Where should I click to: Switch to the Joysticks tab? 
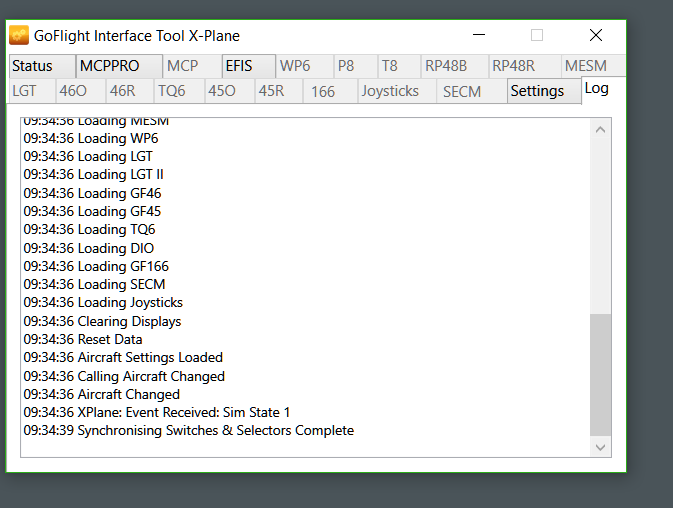tap(390, 91)
